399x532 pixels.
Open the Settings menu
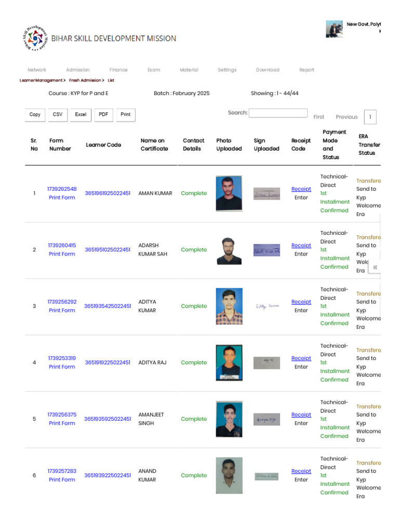[227, 70]
